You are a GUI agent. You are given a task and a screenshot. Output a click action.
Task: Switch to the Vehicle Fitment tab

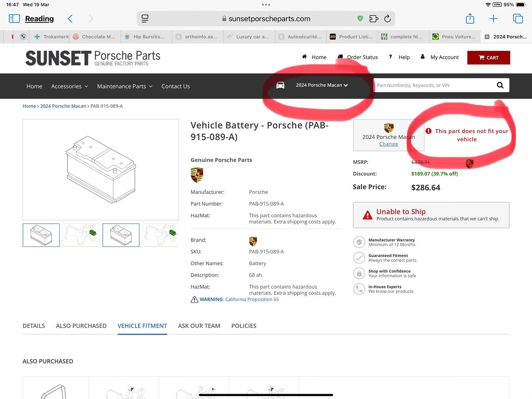142,326
